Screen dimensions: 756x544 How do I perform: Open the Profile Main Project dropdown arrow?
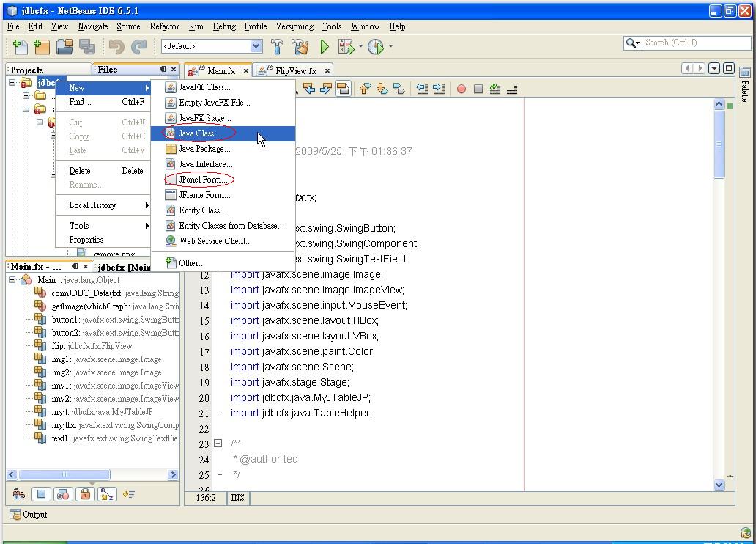[390, 46]
